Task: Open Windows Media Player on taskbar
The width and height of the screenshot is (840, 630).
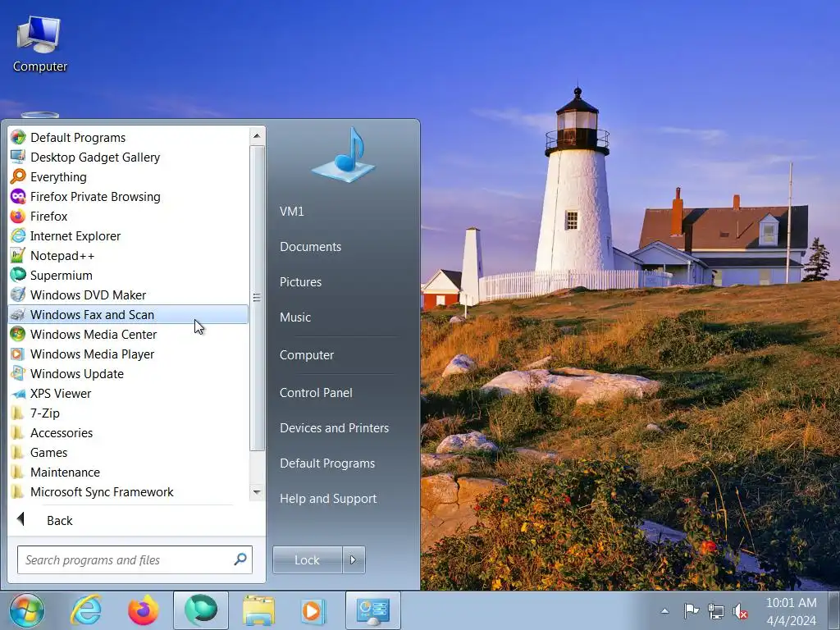Action: click(x=313, y=610)
